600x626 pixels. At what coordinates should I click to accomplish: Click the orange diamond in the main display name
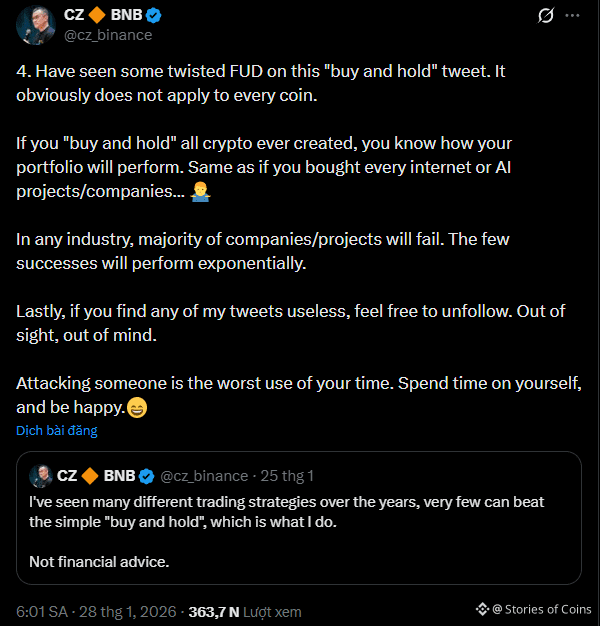click(99, 15)
